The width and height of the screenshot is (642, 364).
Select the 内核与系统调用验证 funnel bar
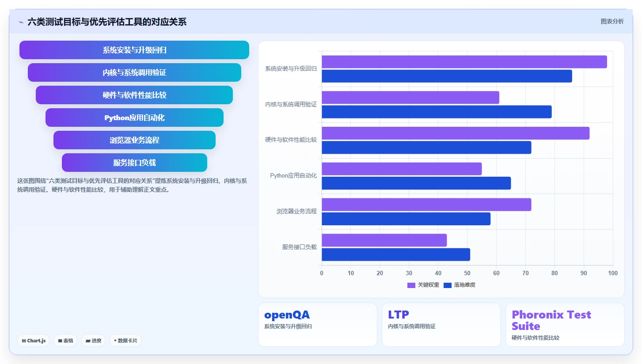pos(134,72)
